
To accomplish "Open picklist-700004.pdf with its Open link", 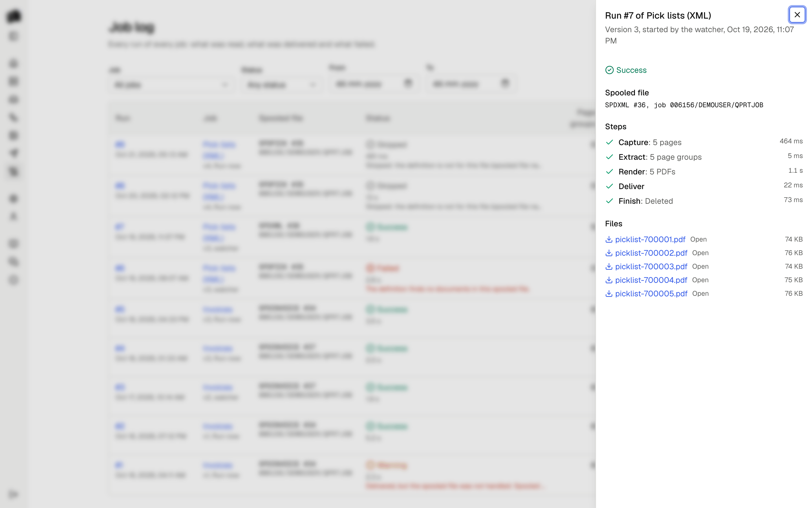I will coord(700,280).
